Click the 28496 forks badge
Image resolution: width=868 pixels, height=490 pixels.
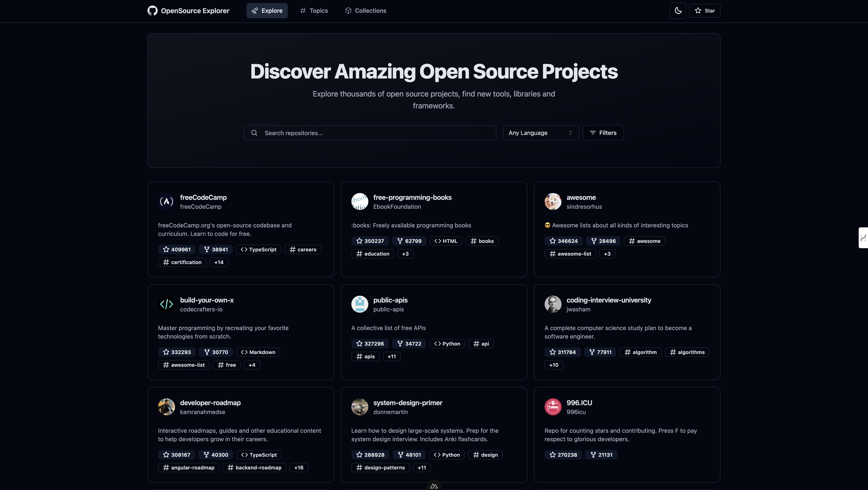tap(603, 241)
